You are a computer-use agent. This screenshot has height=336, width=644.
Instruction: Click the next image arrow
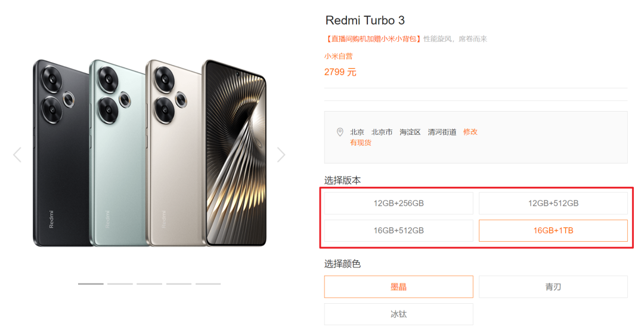281,155
